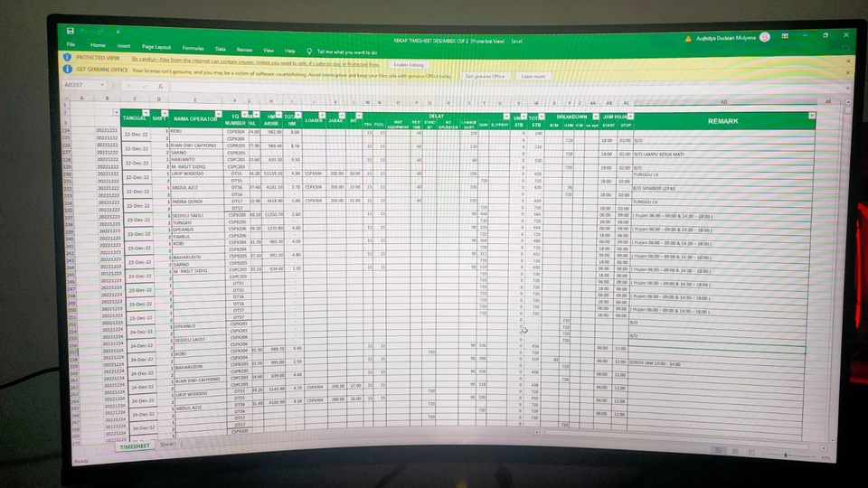Open the Insert ribbon tab
The height and width of the screenshot is (488, 868).
point(124,46)
